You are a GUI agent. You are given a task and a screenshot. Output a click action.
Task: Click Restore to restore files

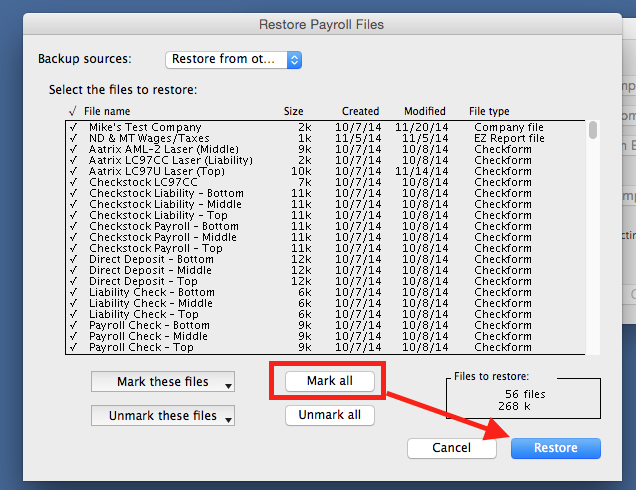coord(555,448)
